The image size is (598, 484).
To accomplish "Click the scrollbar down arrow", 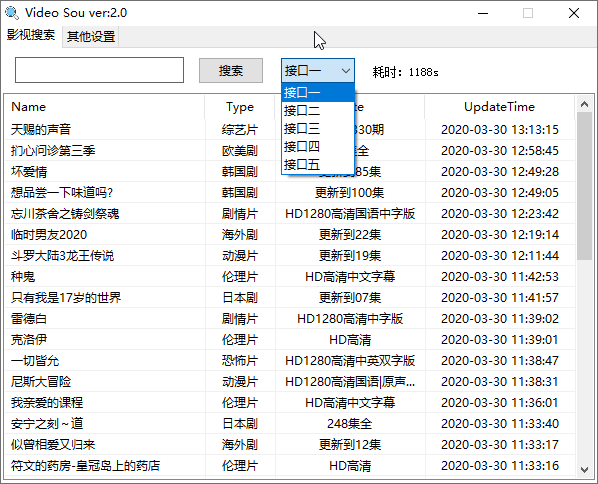I will (x=584, y=470).
